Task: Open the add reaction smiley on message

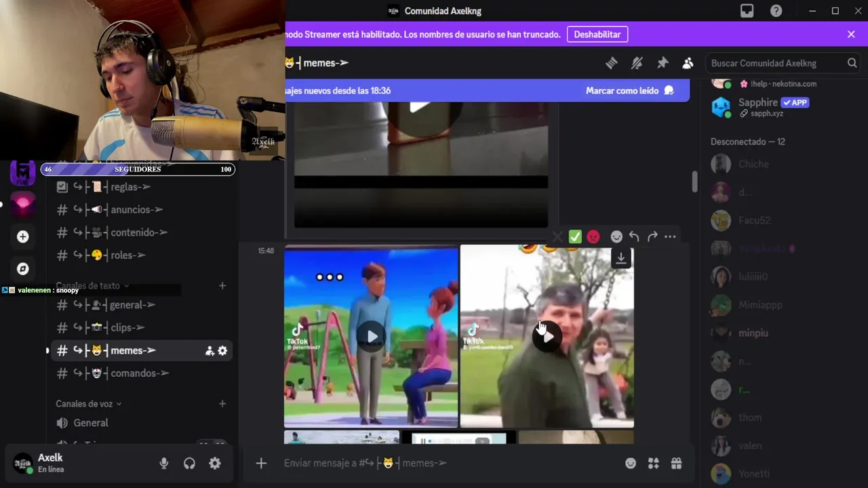Action: (616, 237)
